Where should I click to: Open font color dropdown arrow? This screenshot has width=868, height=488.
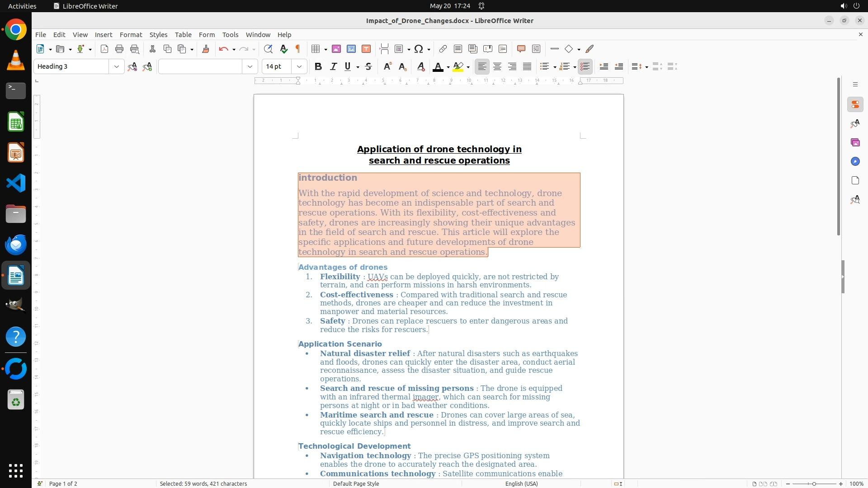448,67
